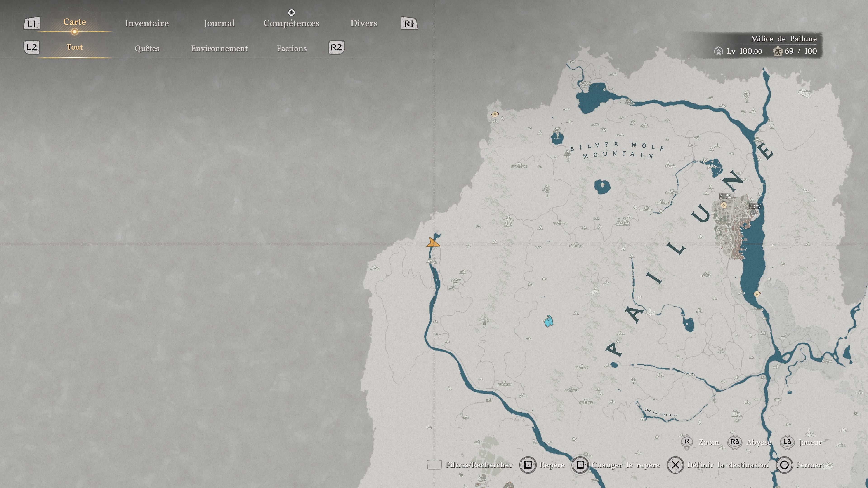
Task: Click the Joueur label
Action: tap(810, 442)
